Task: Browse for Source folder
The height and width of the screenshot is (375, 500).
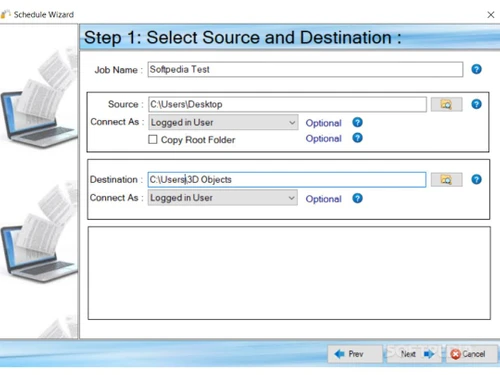Action: tap(446, 104)
